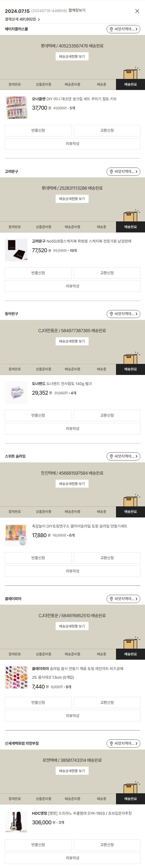Open 씨앗지역아 location dropdown for 에이치플러스몰
Viewport: 145px width, 868px height.
coord(123,29)
